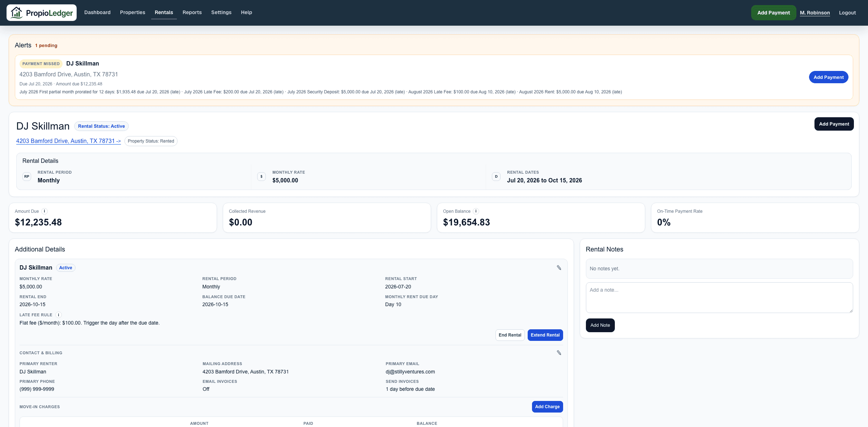Viewport: 868px width, 427px height.
Task: Select the Rentals nav item
Action: 164,12
